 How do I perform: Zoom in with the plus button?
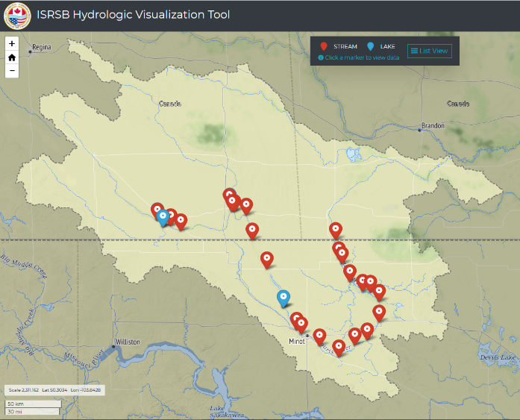pos(12,43)
